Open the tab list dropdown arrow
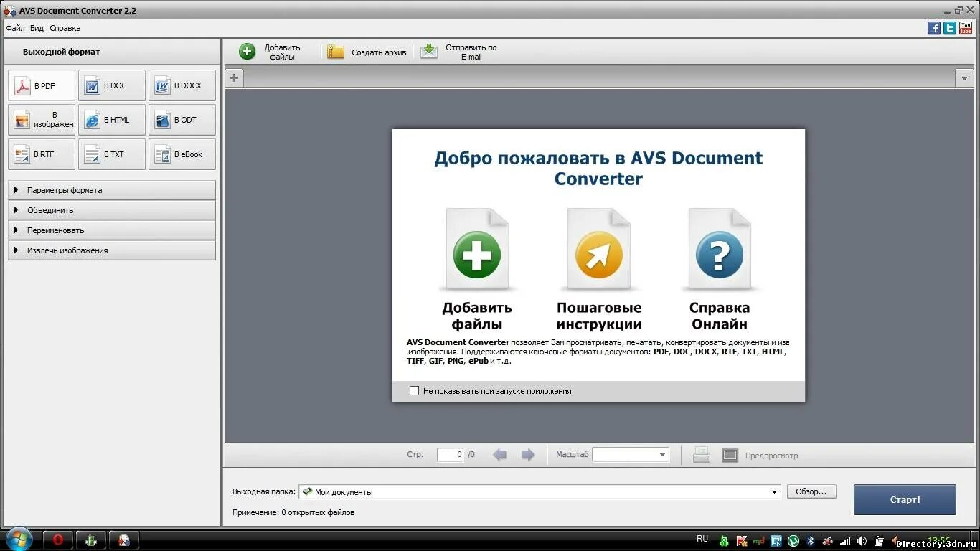The image size is (980, 551). 964,77
